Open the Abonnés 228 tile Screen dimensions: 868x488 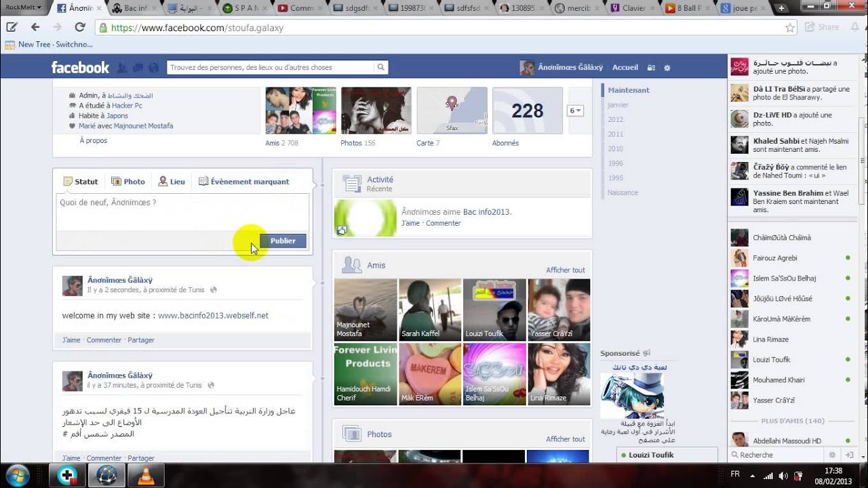528,110
